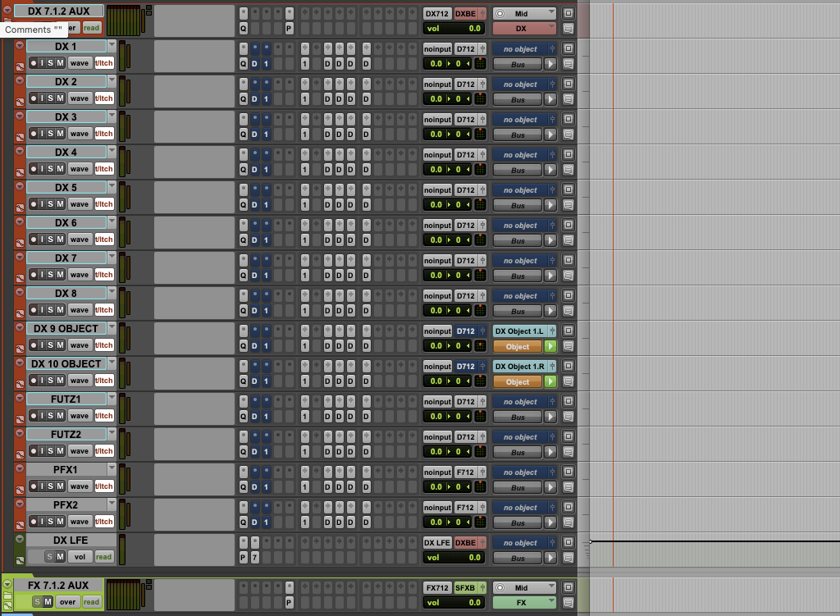This screenshot has width=840, height=616.
Task: Open DX 1 object panner grid icon
Action: point(481,64)
